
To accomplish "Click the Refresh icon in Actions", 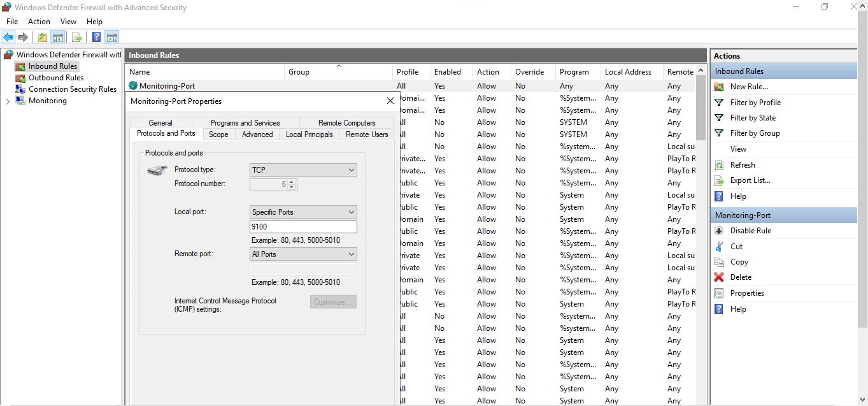I will pyautogui.click(x=719, y=164).
